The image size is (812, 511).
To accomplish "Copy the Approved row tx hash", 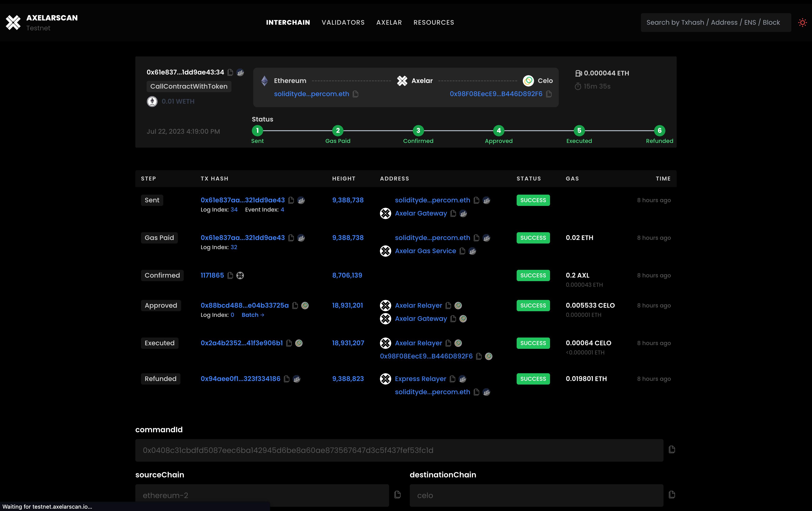I will 295,305.
